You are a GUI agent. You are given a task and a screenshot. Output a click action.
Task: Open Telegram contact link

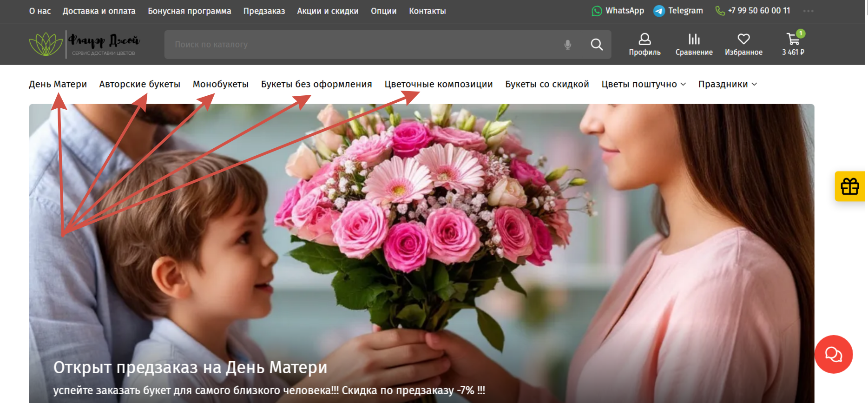678,11
